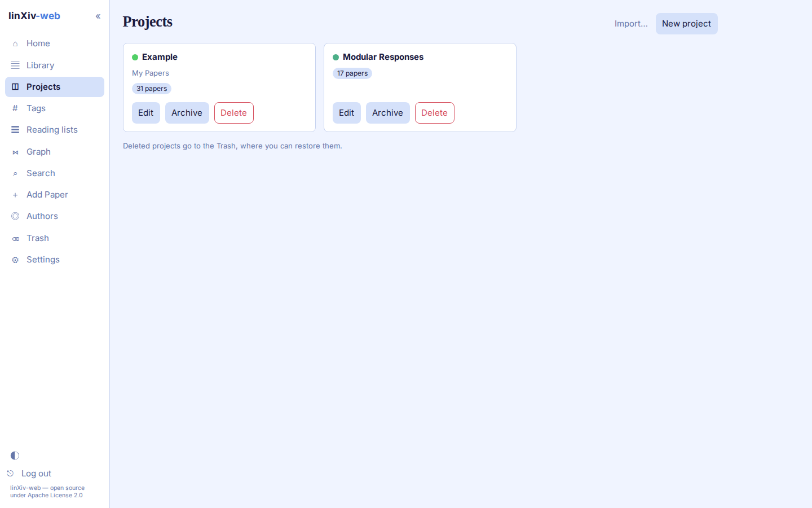Open the Authors page
The image size is (812, 508).
[x=55, y=216]
